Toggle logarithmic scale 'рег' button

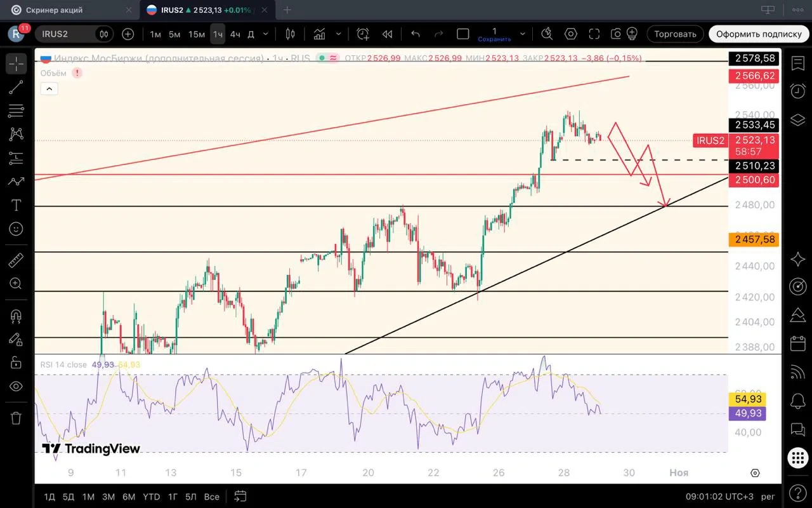[x=768, y=497]
